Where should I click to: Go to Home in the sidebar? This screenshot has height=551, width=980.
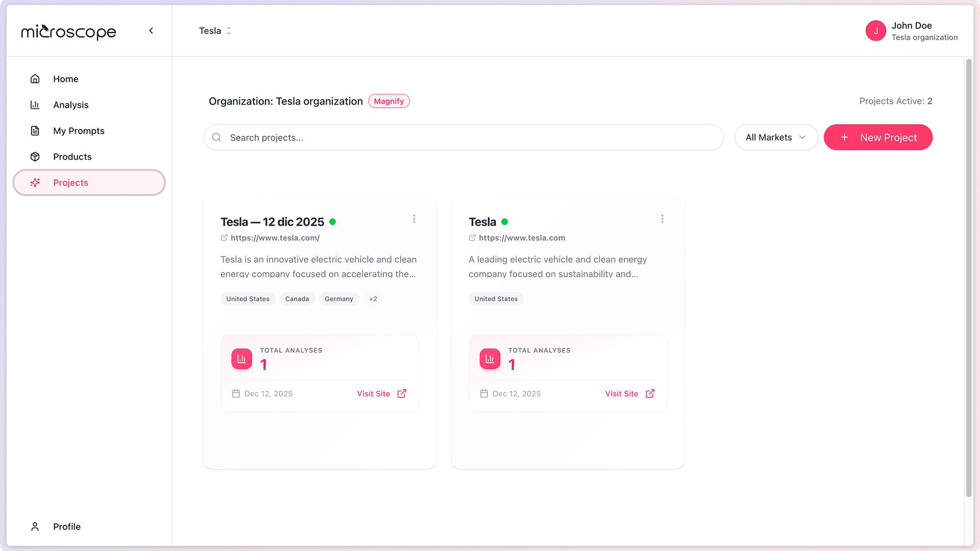click(65, 79)
